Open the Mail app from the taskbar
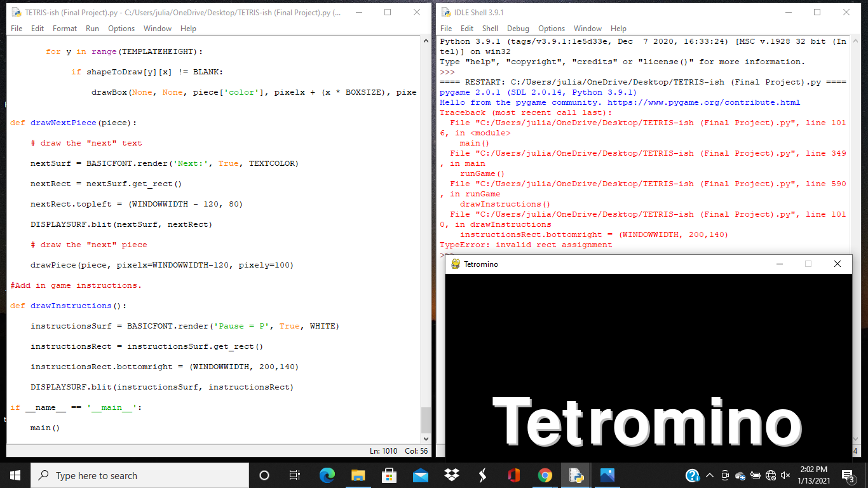 coord(420,475)
